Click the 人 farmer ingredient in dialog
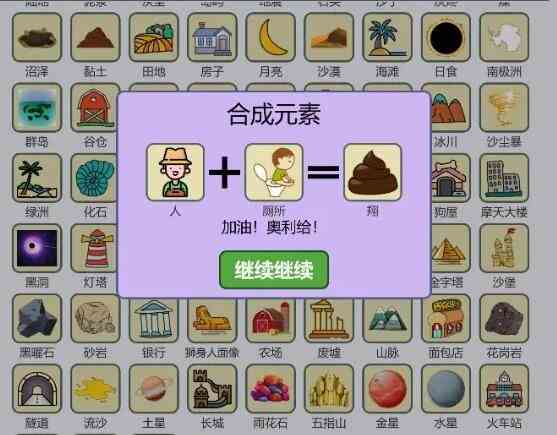557x435 pixels. [x=175, y=172]
